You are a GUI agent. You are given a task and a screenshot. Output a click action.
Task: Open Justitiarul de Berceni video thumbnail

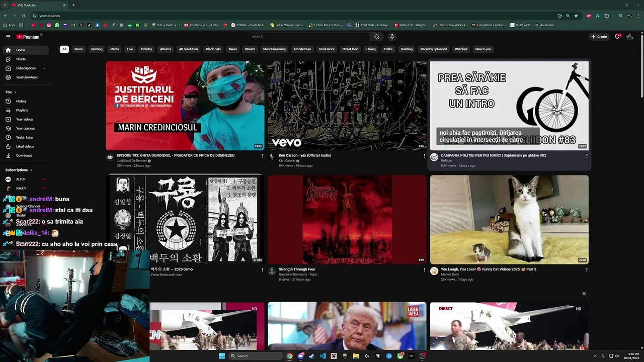[185, 106]
